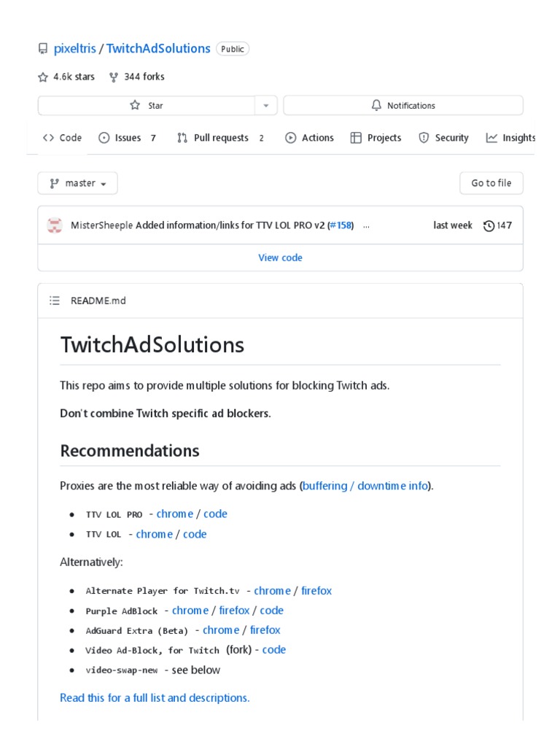
Task: Click the Security shield icon
Action: (x=424, y=138)
